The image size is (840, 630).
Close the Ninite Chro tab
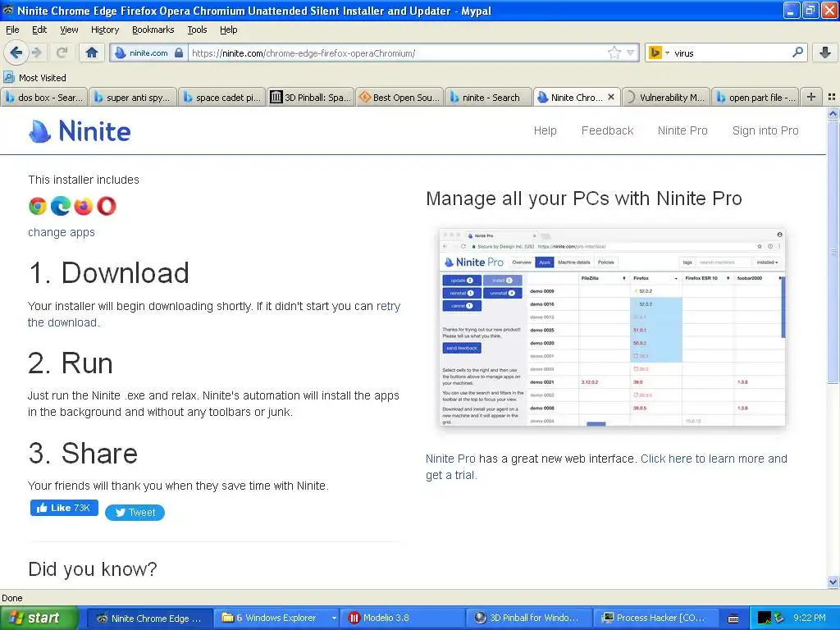(x=610, y=97)
